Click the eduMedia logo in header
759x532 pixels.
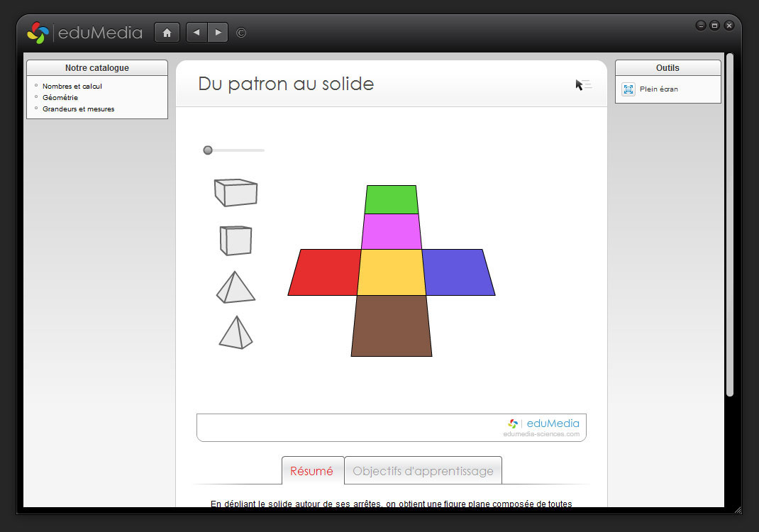pyautogui.click(x=84, y=33)
